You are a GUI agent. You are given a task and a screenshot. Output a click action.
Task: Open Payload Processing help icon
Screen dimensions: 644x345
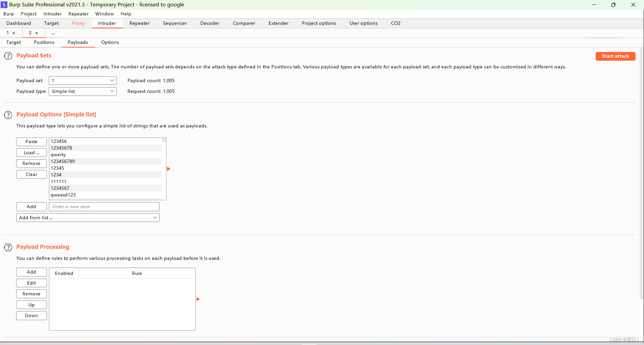pos(8,247)
